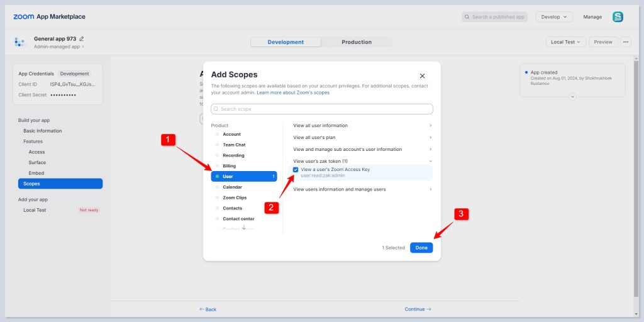The width and height of the screenshot is (644, 322).
Task: Close the Add Scopes dialog with X
Action: click(422, 75)
